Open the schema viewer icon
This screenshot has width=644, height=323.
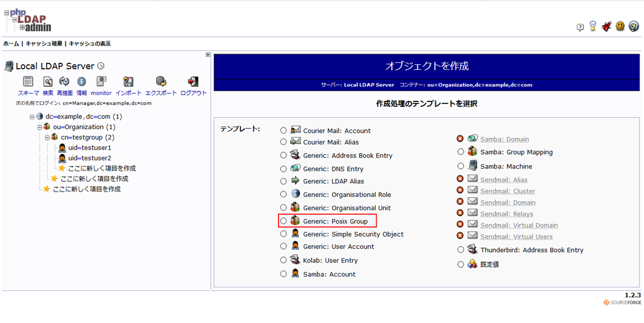tap(28, 82)
